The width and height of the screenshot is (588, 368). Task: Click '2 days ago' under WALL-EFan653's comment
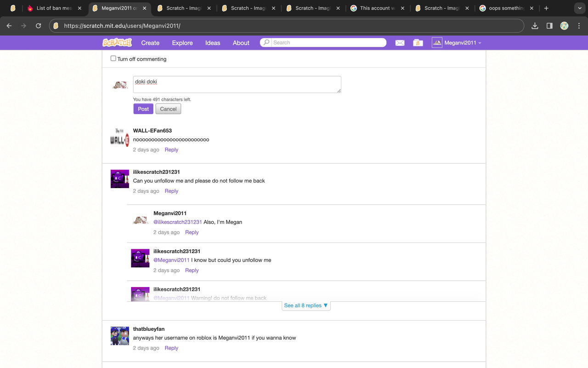click(x=146, y=149)
